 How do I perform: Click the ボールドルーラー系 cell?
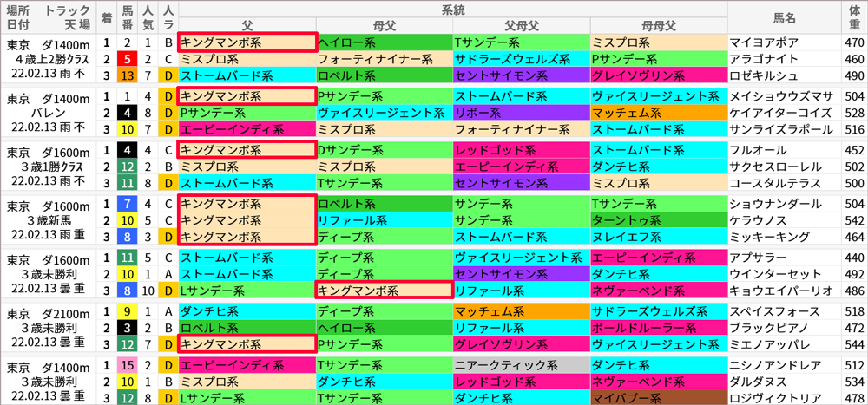point(658,328)
